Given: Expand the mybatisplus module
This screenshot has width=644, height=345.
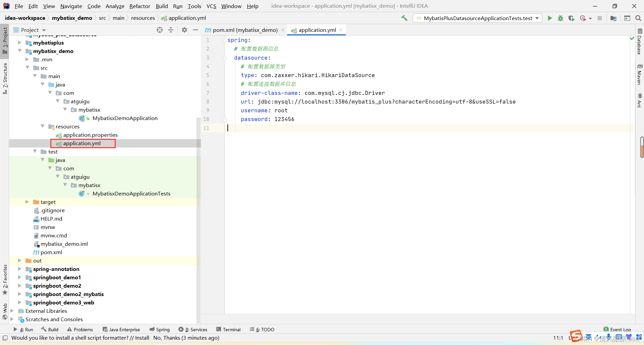Looking at the screenshot, I should coord(19,43).
